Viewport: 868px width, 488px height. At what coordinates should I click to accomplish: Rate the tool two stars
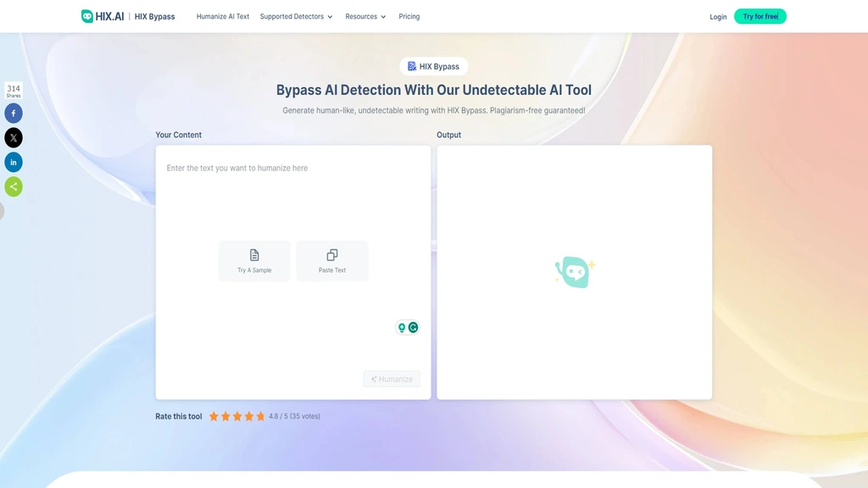[x=225, y=417]
